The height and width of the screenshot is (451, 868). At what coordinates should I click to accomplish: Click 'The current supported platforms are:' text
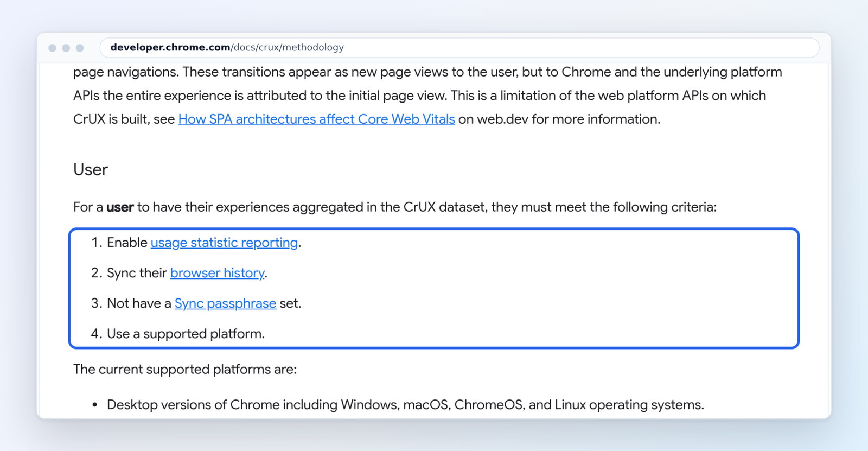pyautogui.click(x=185, y=370)
